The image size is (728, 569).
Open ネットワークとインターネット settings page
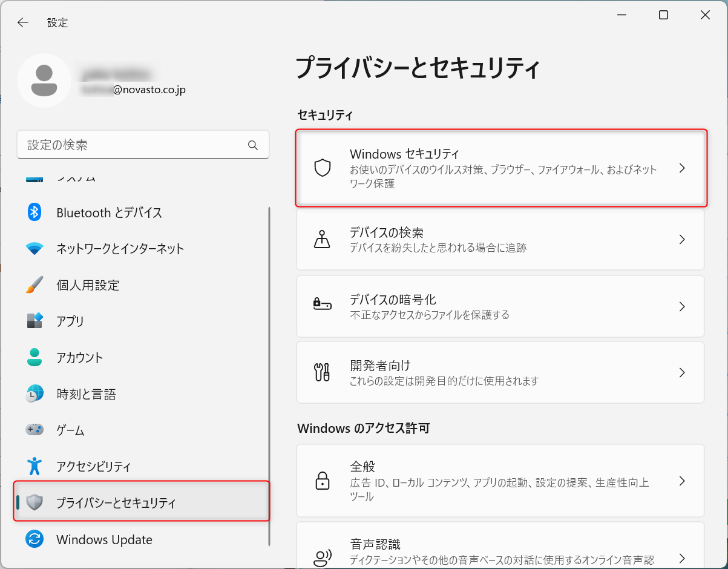[142, 249]
